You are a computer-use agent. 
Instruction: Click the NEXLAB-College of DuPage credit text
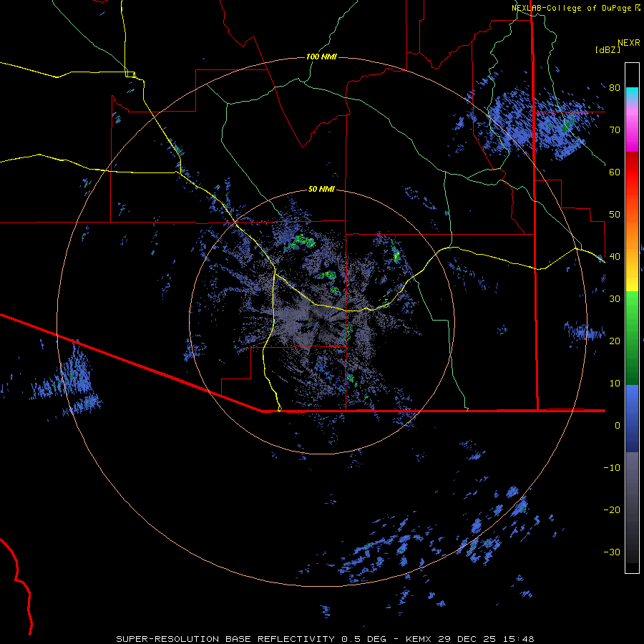tap(572, 8)
